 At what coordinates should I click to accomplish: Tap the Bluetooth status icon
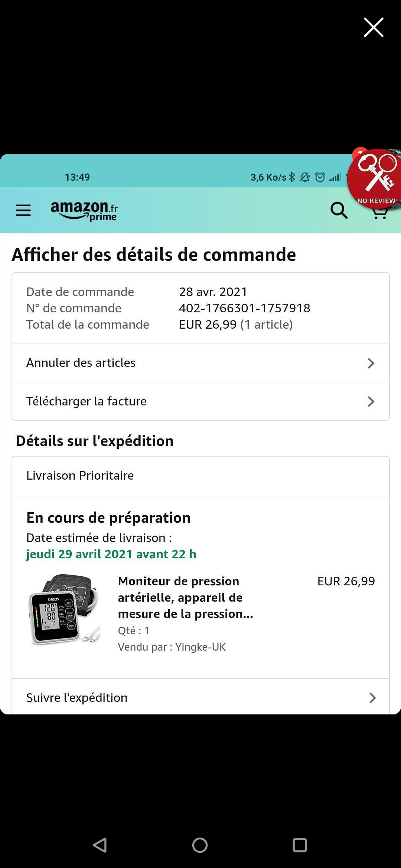pyautogui.click(x=292, y=177)
